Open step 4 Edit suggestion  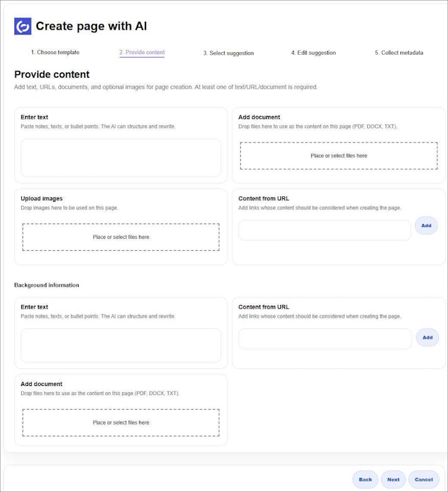pos(313,53)
